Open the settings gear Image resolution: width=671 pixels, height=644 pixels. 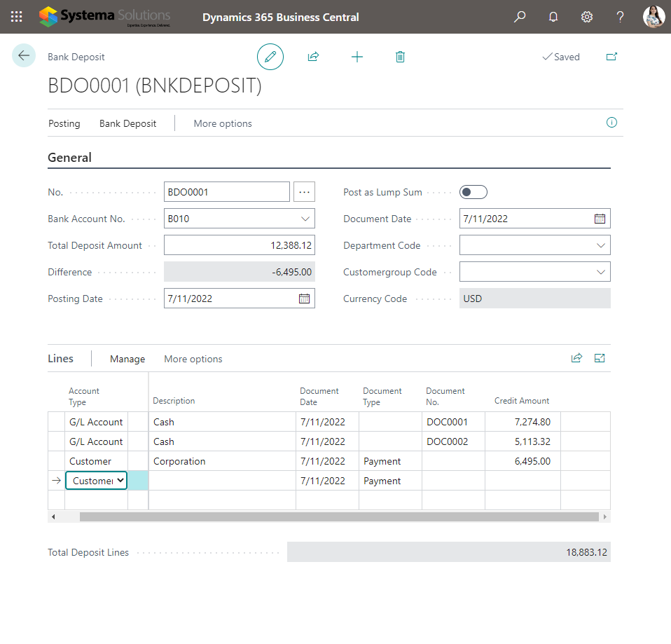(x=587, y=17)
